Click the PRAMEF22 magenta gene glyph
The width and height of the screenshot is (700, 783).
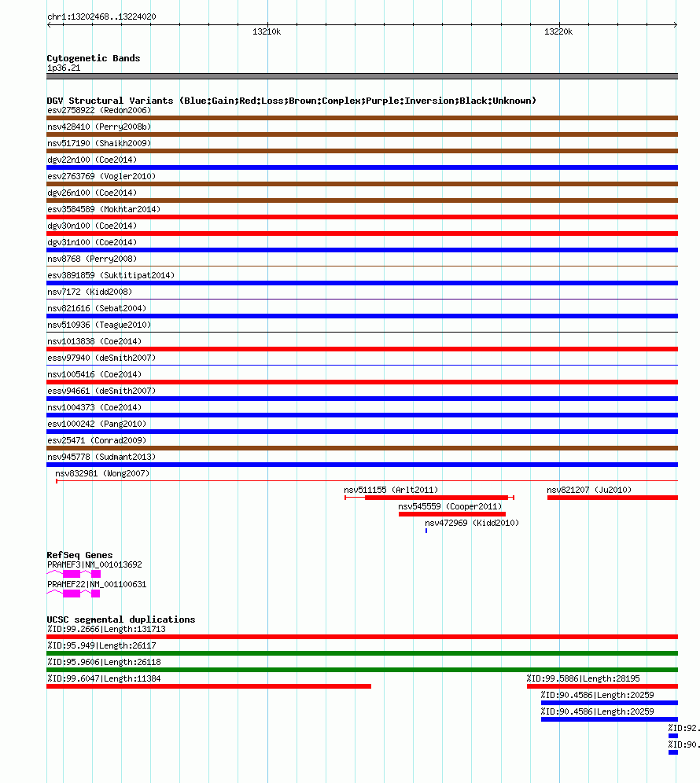coord(73,594)
